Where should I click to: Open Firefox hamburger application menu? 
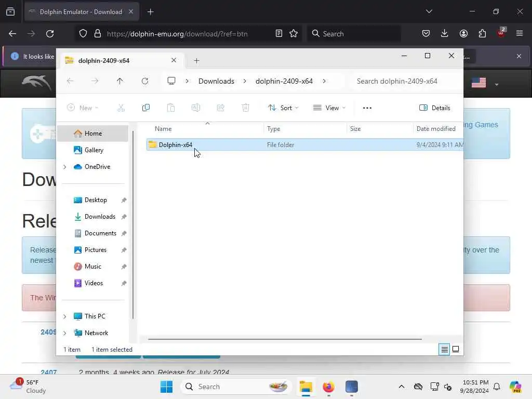(x=520, y=33)
